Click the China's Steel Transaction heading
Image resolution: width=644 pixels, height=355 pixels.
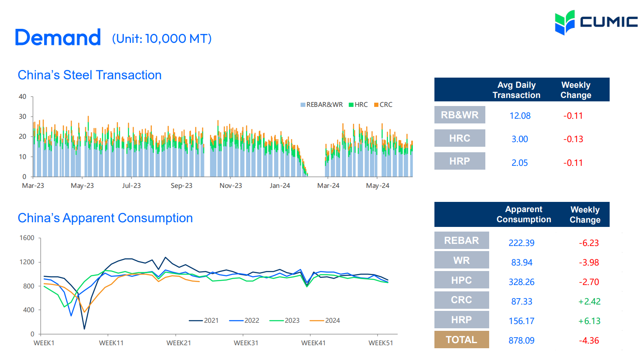coord(90,75)
